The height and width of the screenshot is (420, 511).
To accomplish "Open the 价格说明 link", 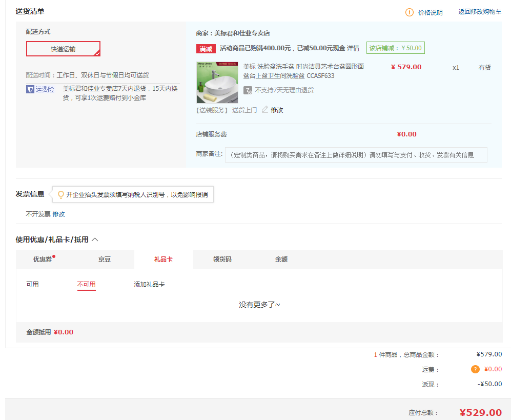I will pyautogui.click(x=430, y=12).
